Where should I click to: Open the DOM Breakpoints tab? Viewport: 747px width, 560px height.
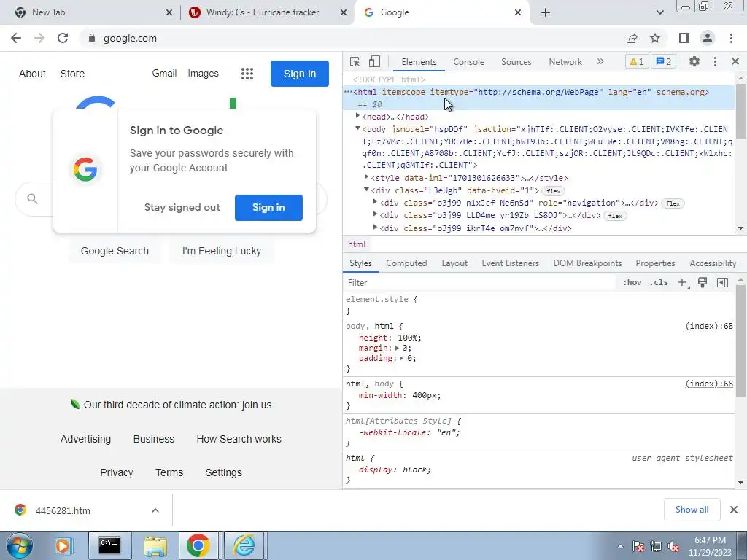(x=587, y=263)
